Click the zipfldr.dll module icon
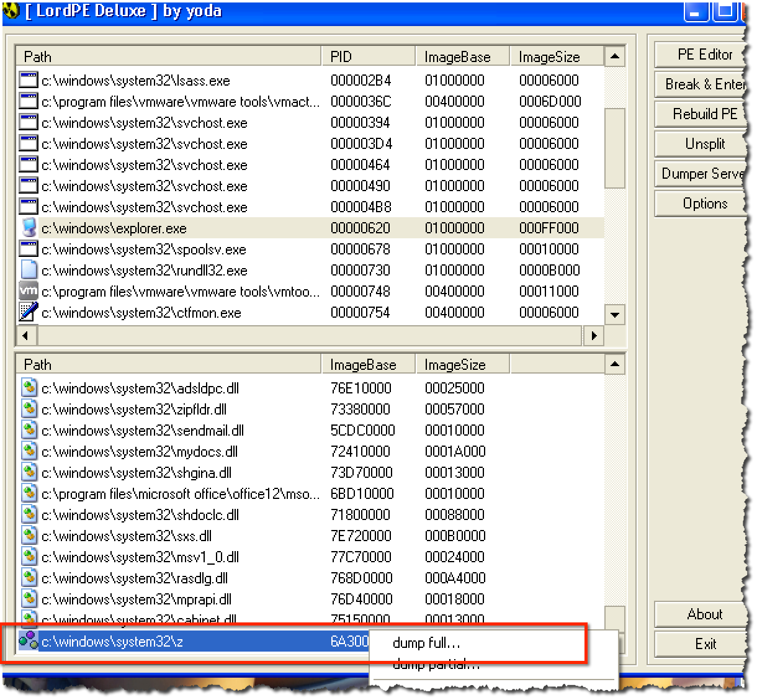757x700 pixels. click(x=27, y=409)
